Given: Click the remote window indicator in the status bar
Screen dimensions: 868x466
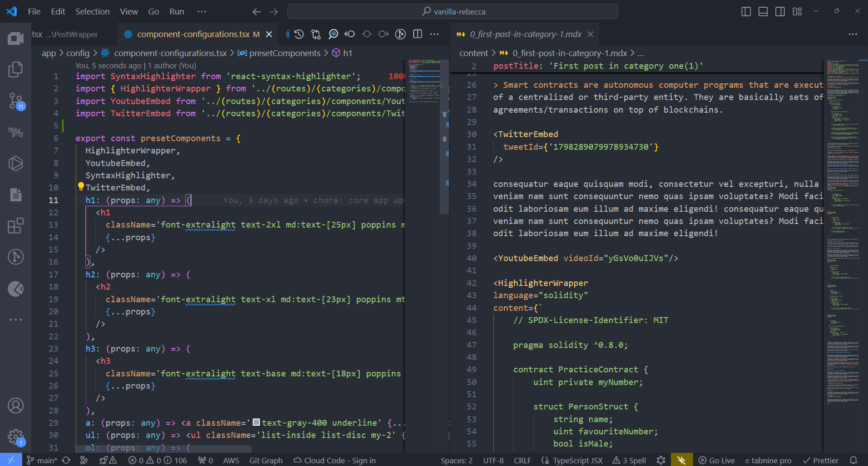Looking at the screenshot, I should point(11,460).
